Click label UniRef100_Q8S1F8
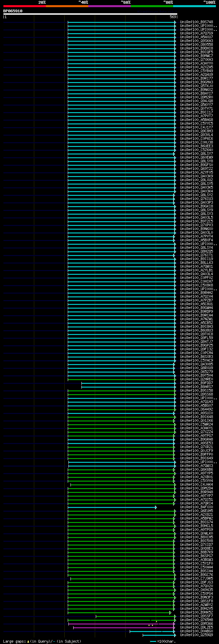The image size is (219, 644). pos(196,601)
